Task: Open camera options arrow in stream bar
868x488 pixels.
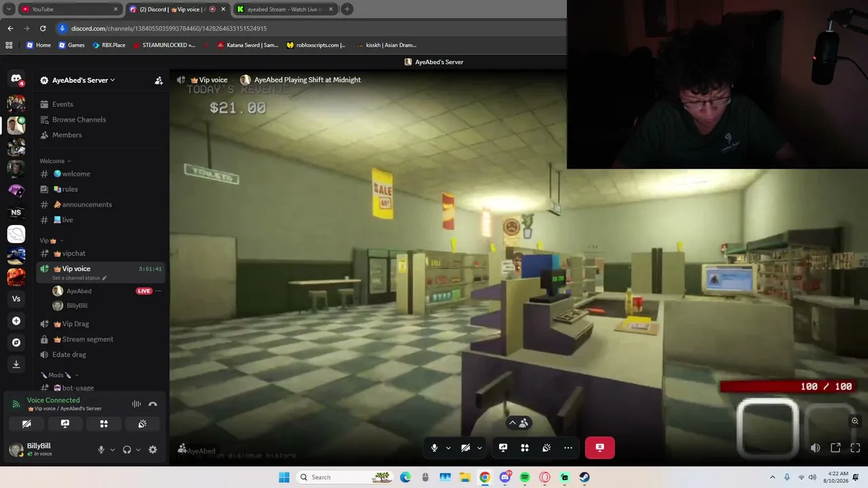Action: [x=479, y=447]
